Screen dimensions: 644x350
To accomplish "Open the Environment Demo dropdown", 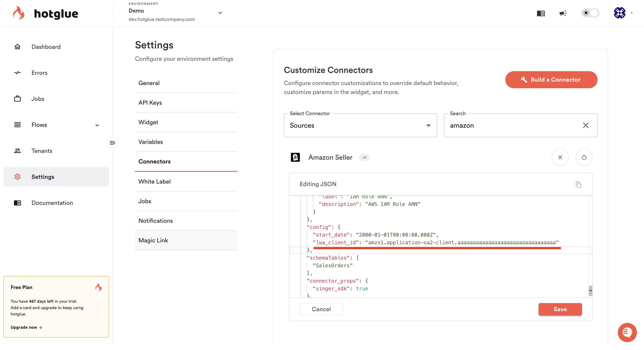I will 220,13.
